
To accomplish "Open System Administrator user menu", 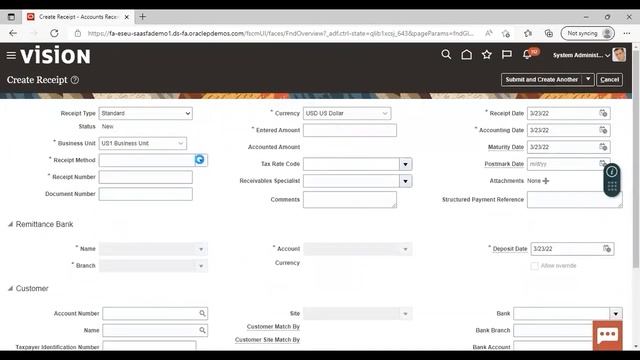I will point(581,55).
